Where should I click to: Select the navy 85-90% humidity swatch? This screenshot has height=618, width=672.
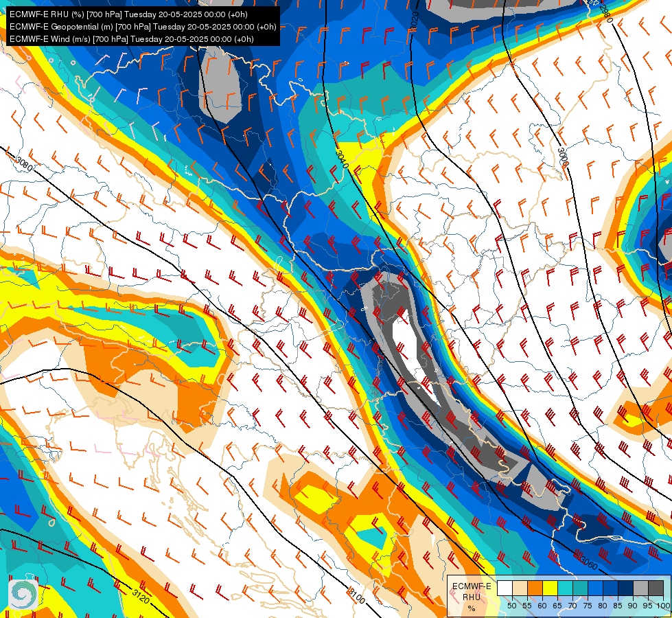coord(626,588)
